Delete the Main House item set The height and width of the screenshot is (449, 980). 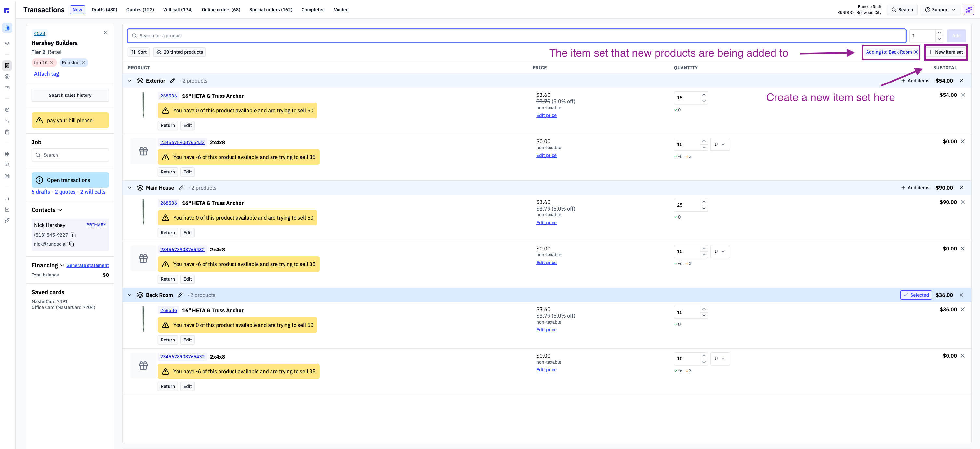click(961, 188)
